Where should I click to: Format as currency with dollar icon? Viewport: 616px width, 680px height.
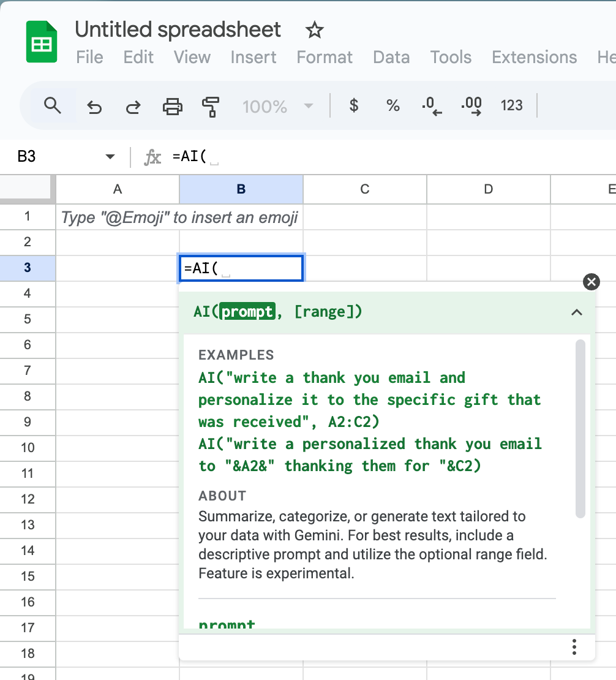click(354, 105)
